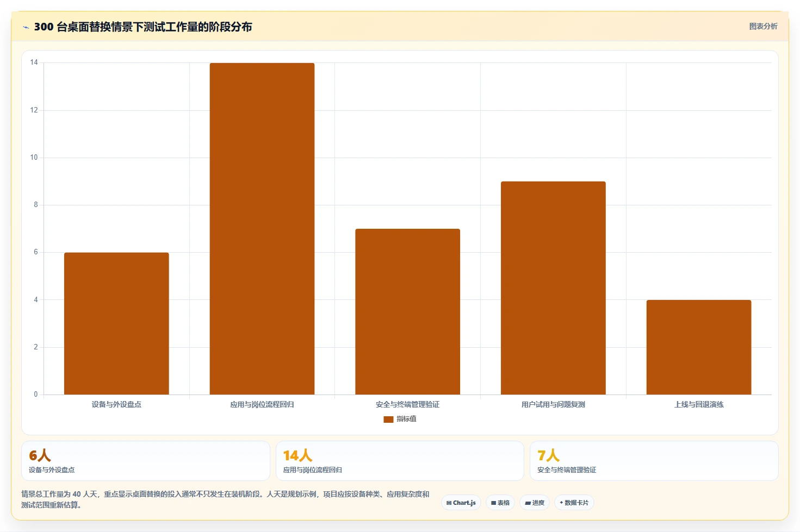800x532 pixels.
Task: Click the 上线与回退演练 bar
Action: coord(699,347)
